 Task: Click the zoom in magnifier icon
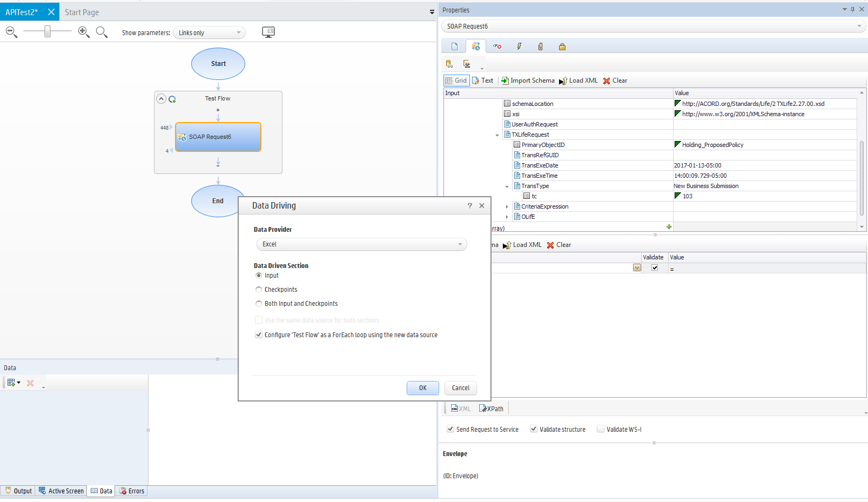coord(84,32)
